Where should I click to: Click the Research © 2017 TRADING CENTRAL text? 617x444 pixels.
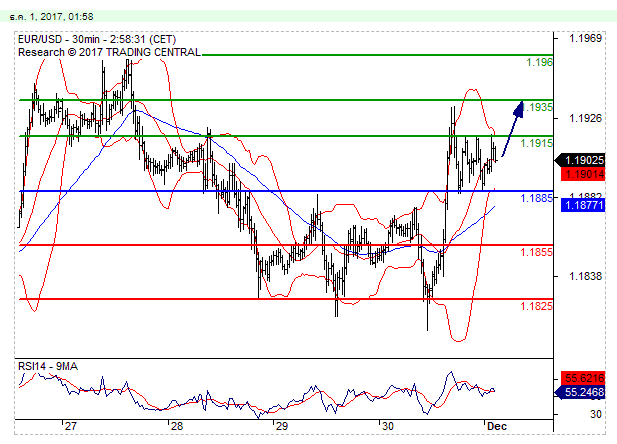coord(109,52)
